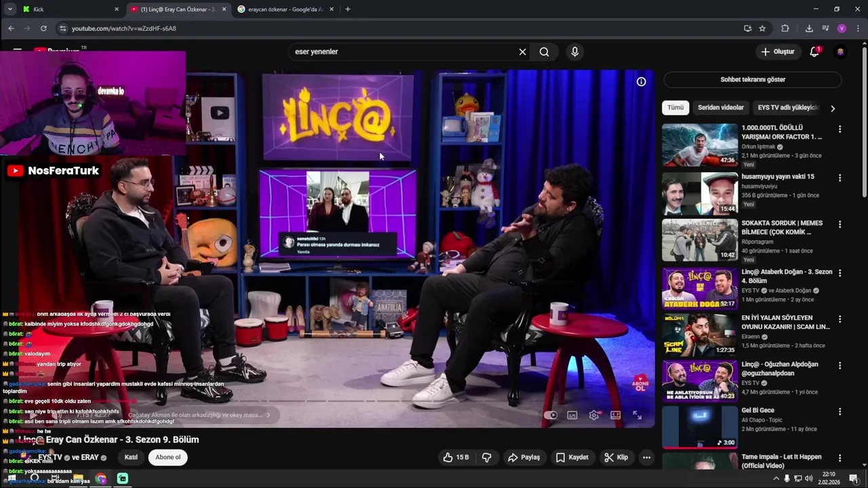Open options for Linç@ Oğuzhan Alpdoğan video

840,366
